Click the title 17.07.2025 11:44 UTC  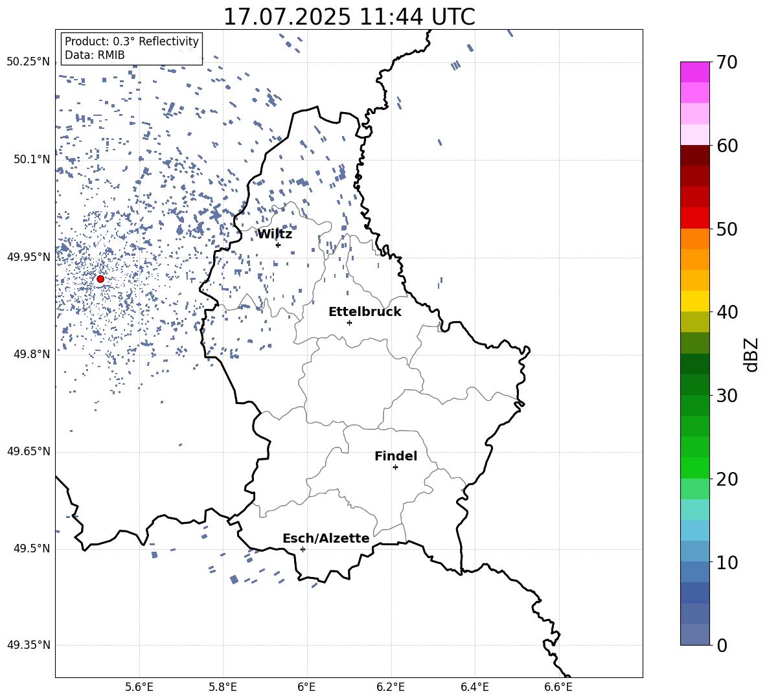(x=349, y=17)
